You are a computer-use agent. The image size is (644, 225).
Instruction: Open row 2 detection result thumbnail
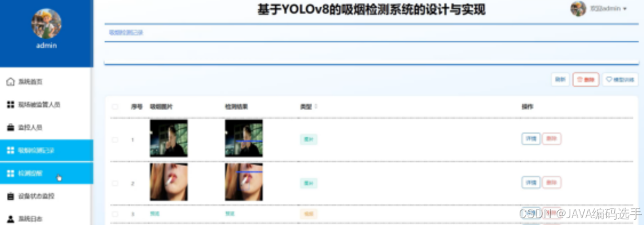pos(244,182)
